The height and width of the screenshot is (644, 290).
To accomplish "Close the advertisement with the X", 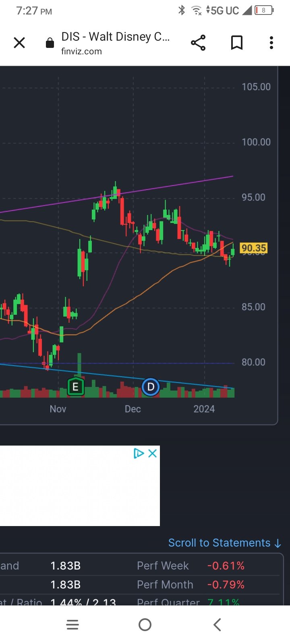I will click(x=152, y=454).
